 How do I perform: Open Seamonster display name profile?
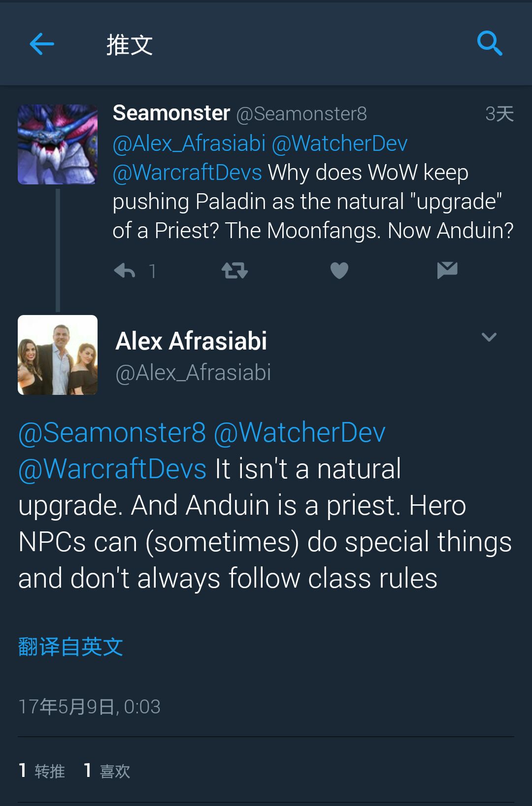click(171, 113)
